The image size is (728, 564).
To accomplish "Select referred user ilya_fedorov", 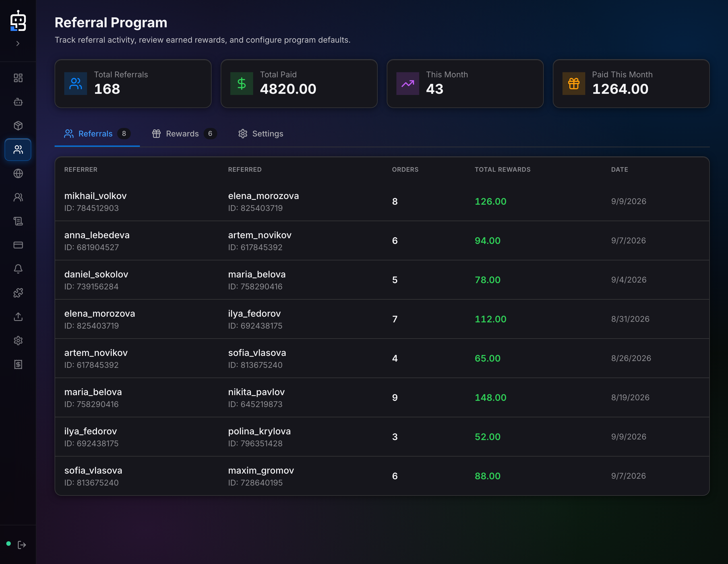I will pyautogui.click(x=254, y=314).
